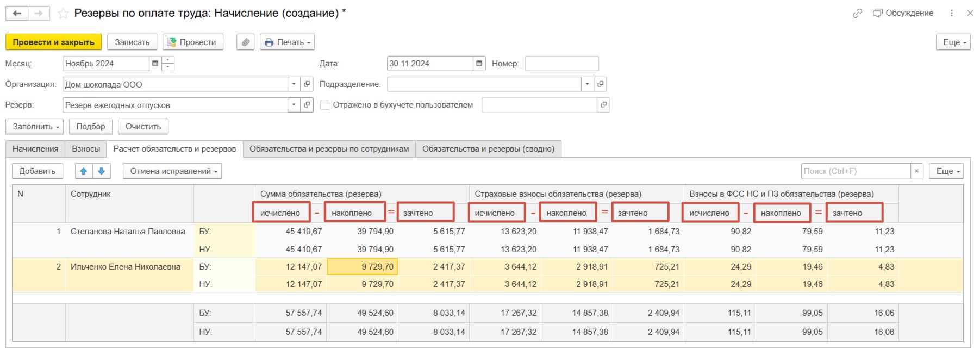
Task: Move the selected row up with blue arrow
Action: coord(84,171)
